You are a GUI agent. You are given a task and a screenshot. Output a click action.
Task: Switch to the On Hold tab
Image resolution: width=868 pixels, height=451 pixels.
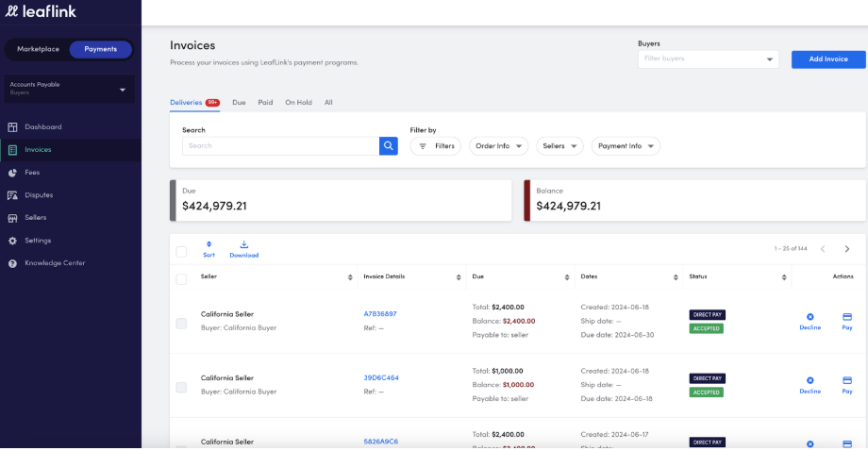tap(298, 103)
